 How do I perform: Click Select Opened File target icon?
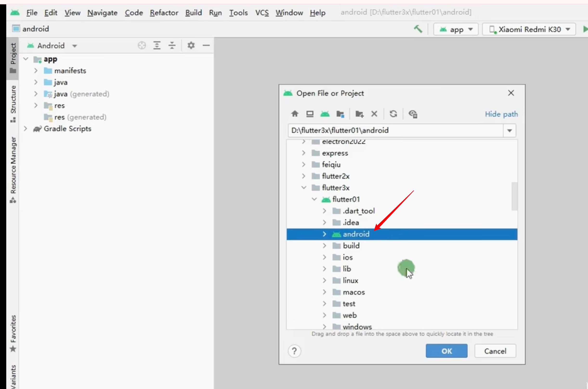pyautogui.click(x=142, y=45)
